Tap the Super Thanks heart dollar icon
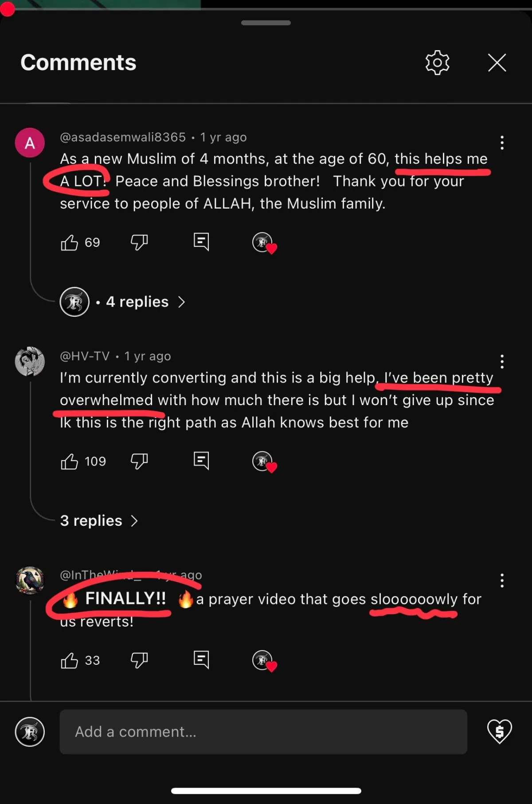Viewport: 532px width, 804px height. (500, 731)
